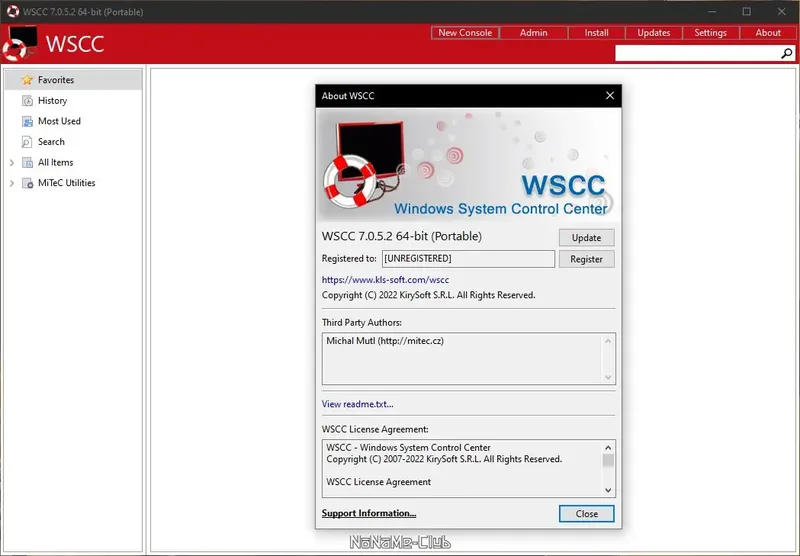Click the WSCC 7.0.5.2 64-bit version text
This screenshot has width=800, height=556.
click(x=402, y=236)
